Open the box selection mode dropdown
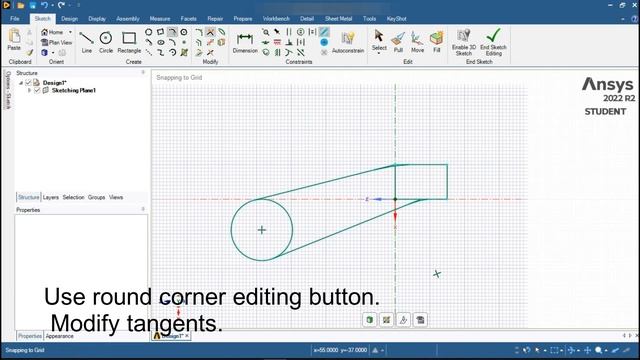 [562, 351]
